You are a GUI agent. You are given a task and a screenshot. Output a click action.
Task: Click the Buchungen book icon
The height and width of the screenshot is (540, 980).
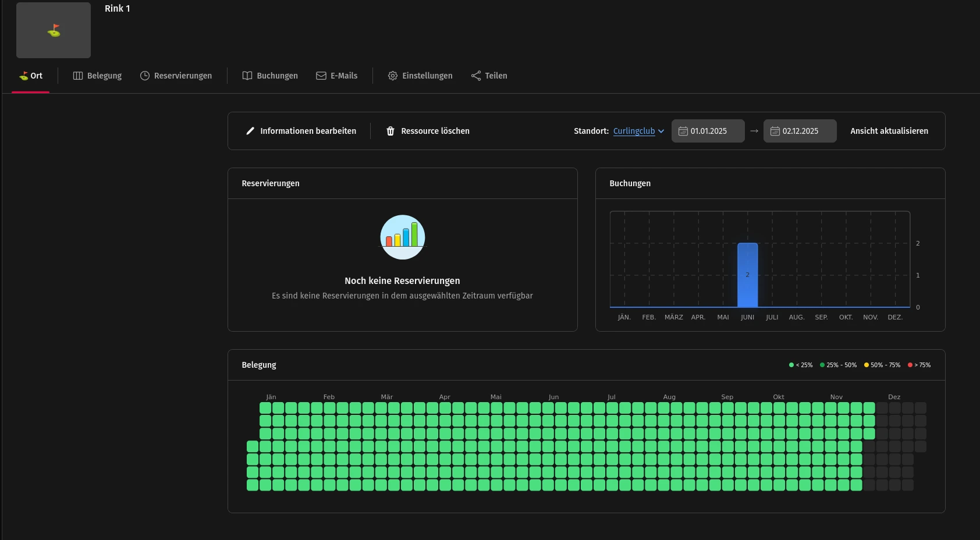click(x=247, y=76)
